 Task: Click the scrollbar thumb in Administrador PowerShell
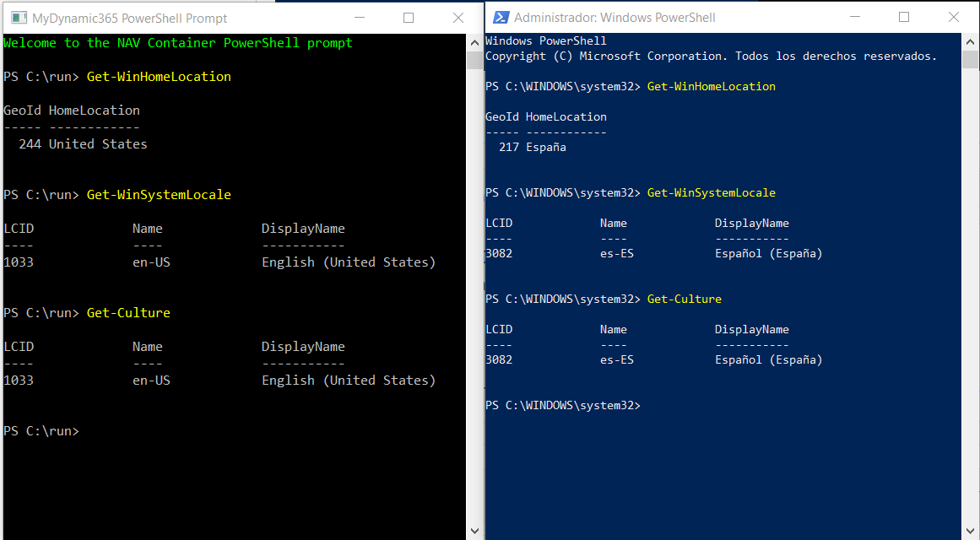tap(970, 59)
